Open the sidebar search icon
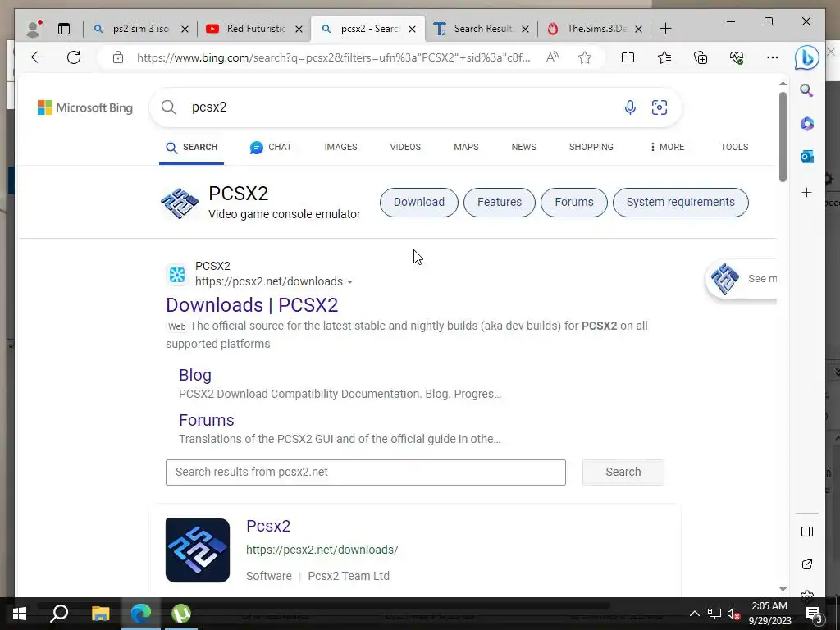Image resolution: width=840 pixels, height=630 pixels. pos(807,90)
